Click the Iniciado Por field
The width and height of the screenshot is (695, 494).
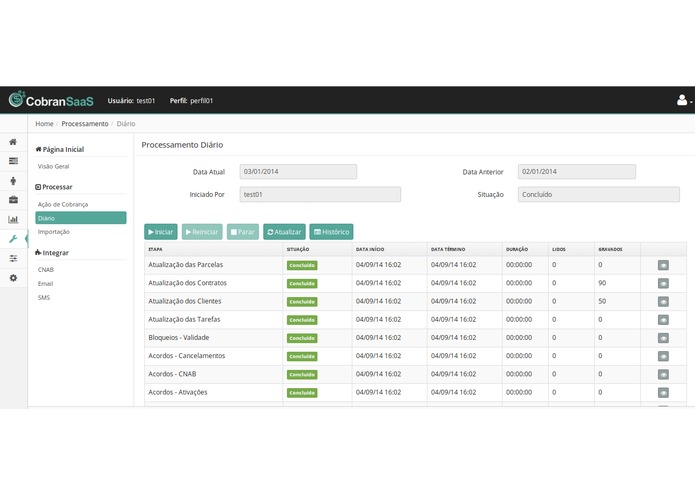tap(320, 194)
